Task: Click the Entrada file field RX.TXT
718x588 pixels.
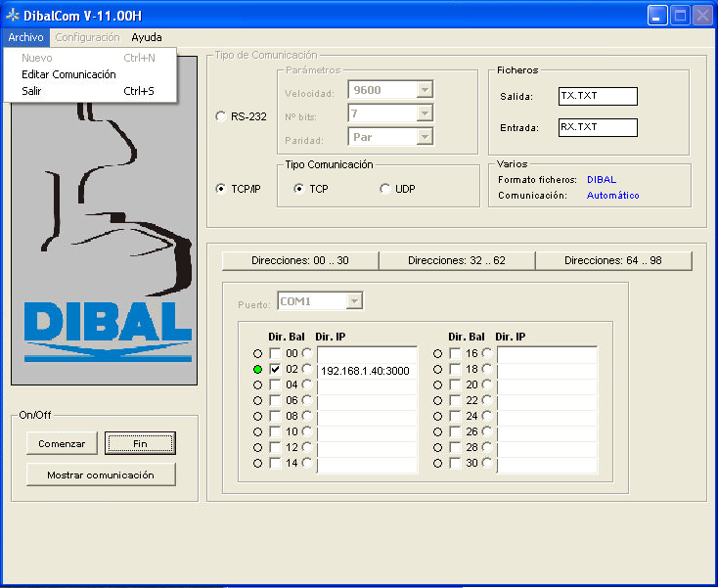Action: tap(598, 127)
